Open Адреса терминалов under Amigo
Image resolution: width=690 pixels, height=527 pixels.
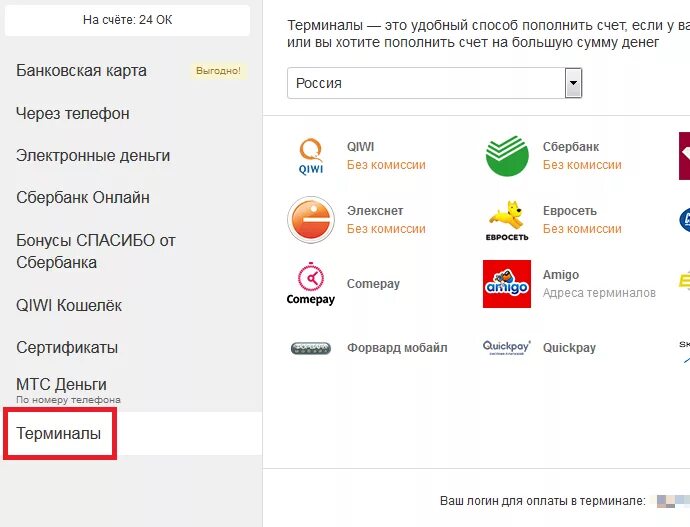599,293
